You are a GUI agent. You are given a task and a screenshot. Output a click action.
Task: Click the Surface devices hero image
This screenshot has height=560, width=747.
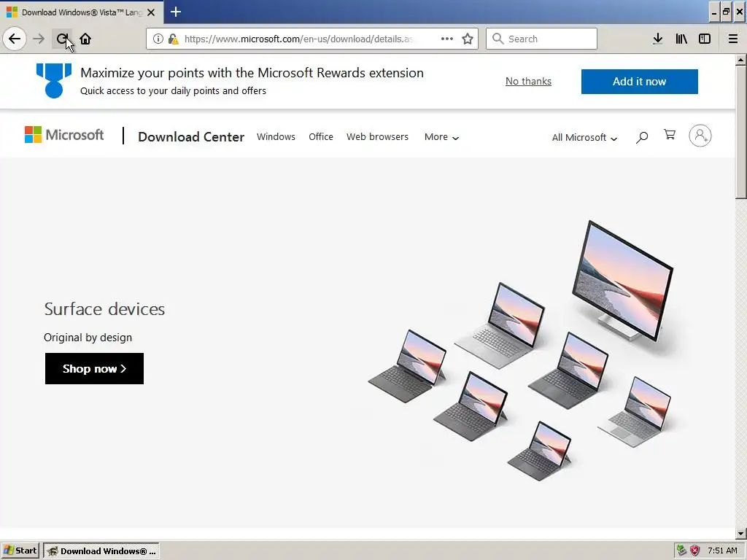point(522,350)
